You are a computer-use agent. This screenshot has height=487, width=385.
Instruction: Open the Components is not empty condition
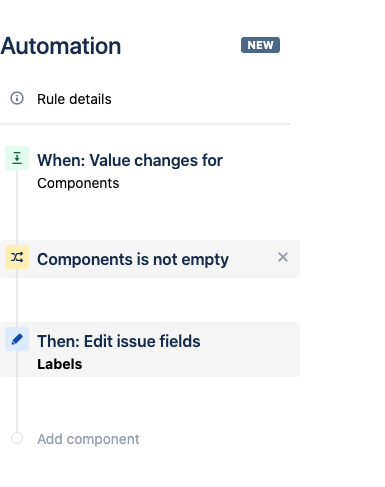coord(133,259)
